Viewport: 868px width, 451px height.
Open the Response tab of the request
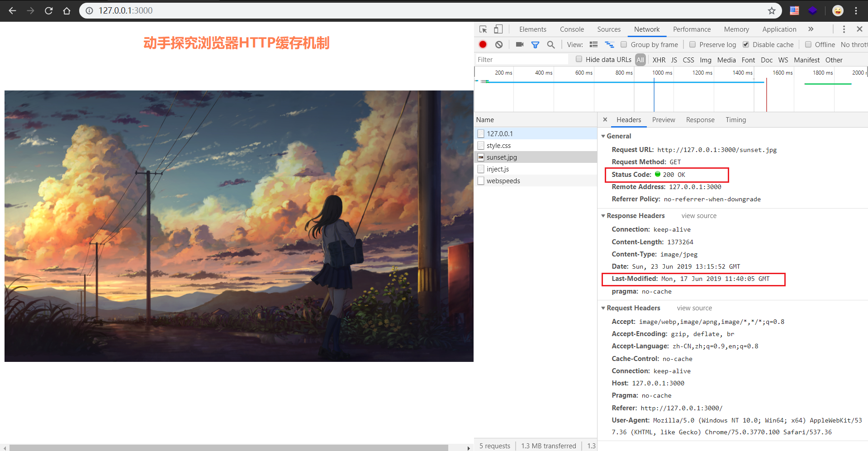pos(700,120)
